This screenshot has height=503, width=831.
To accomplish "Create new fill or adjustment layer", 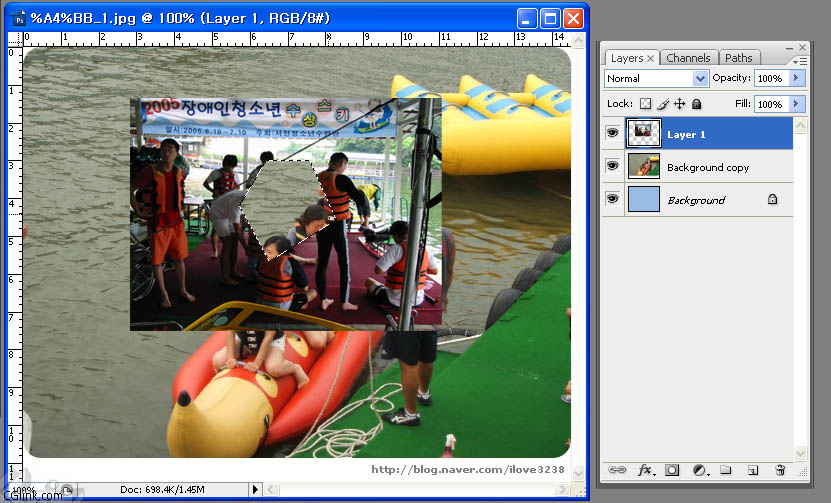I will tap(700, 470).
